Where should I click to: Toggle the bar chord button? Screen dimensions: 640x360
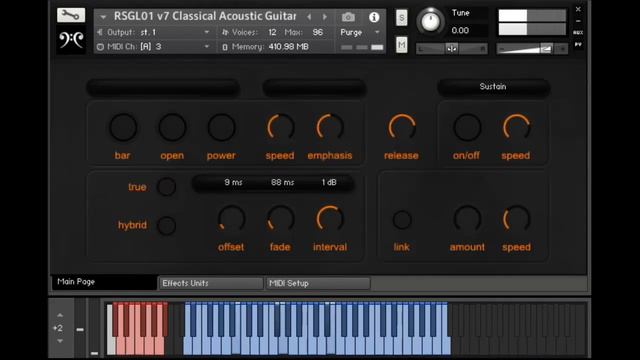(123, 127)
